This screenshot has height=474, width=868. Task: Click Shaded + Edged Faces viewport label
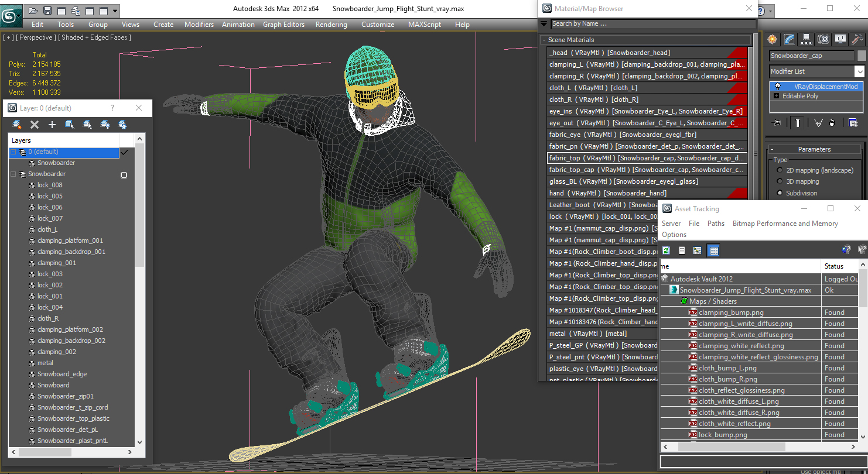95,37
